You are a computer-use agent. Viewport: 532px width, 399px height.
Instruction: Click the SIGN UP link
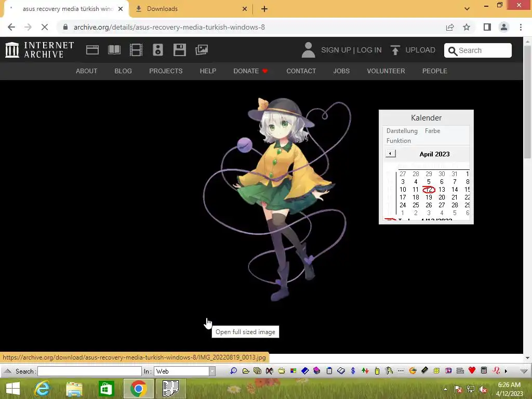[x=336, y=50]
